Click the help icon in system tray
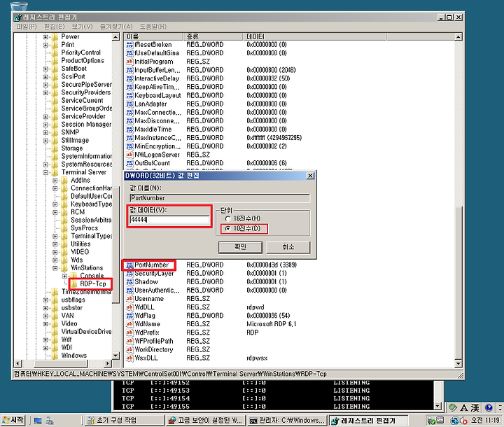This screenshot has height=427, width=504. point(489,407)
